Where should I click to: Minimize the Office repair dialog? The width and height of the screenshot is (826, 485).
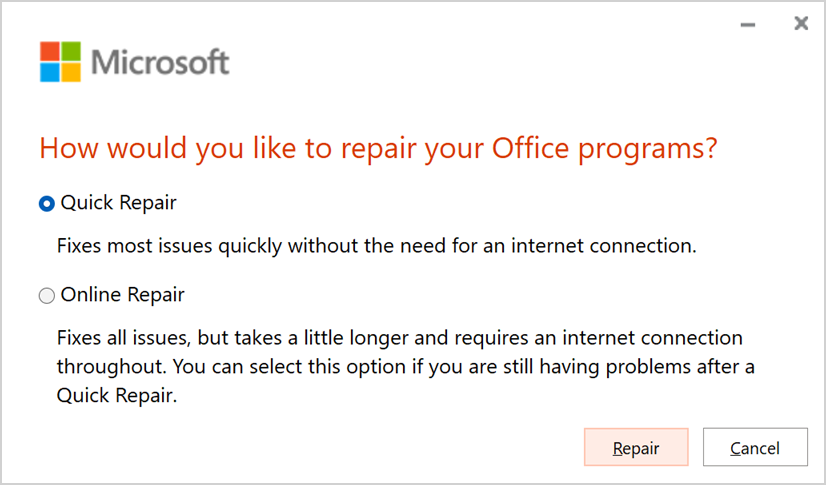748,24
